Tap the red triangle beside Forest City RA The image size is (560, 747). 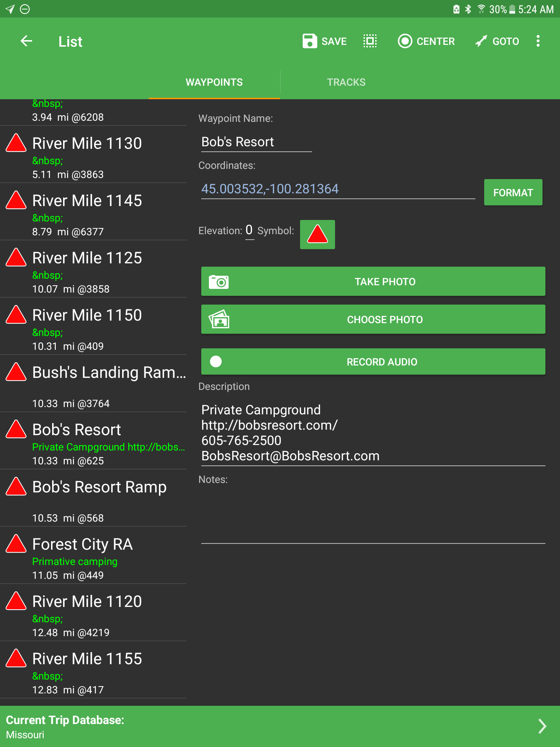(x=16, y=544)
